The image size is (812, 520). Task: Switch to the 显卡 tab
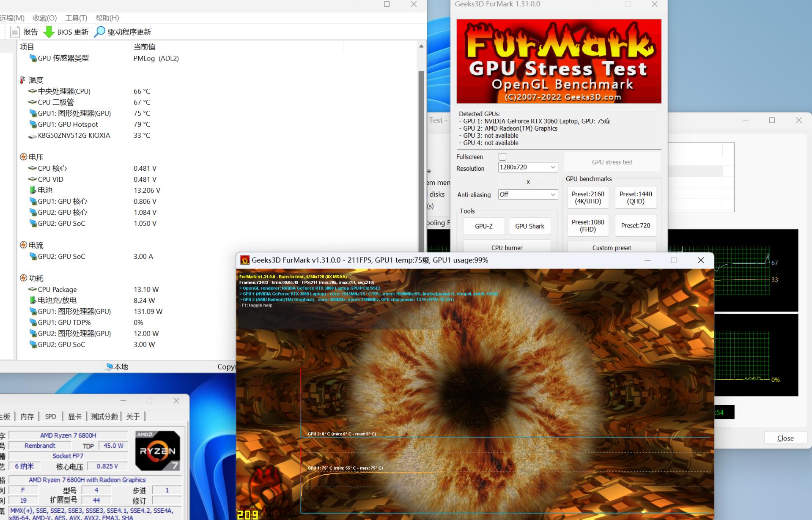point(74,416)
